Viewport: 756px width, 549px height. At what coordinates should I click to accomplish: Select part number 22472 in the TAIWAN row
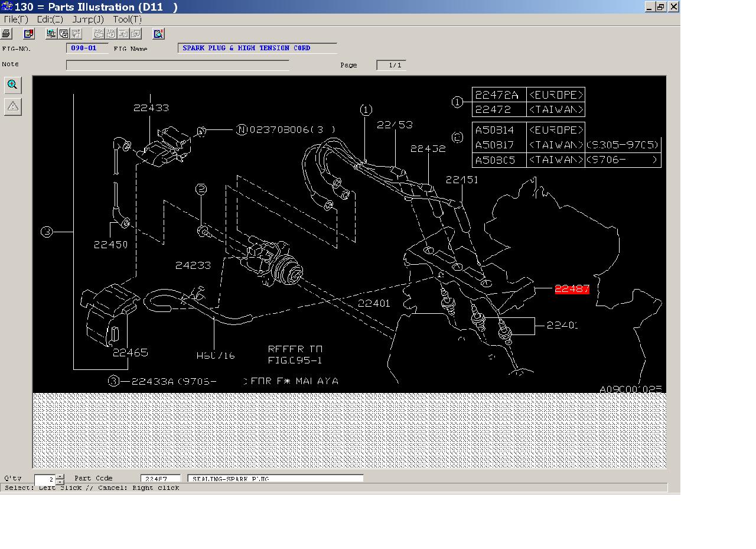pos(493,110)
